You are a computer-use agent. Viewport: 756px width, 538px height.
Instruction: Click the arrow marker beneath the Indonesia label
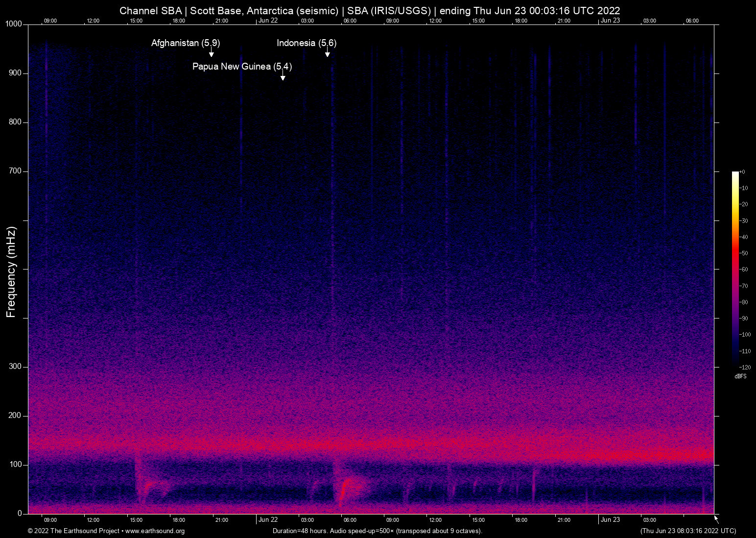click(x=327, y=53)
